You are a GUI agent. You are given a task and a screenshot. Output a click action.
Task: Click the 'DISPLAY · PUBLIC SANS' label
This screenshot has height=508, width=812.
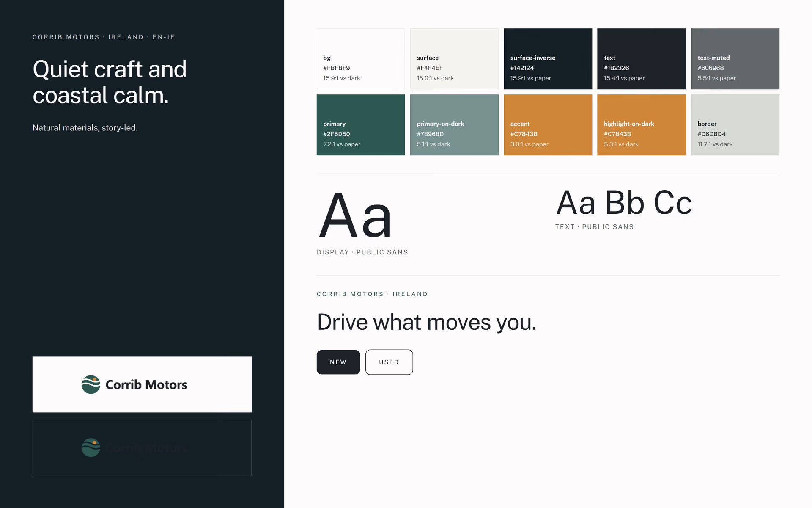362,252
